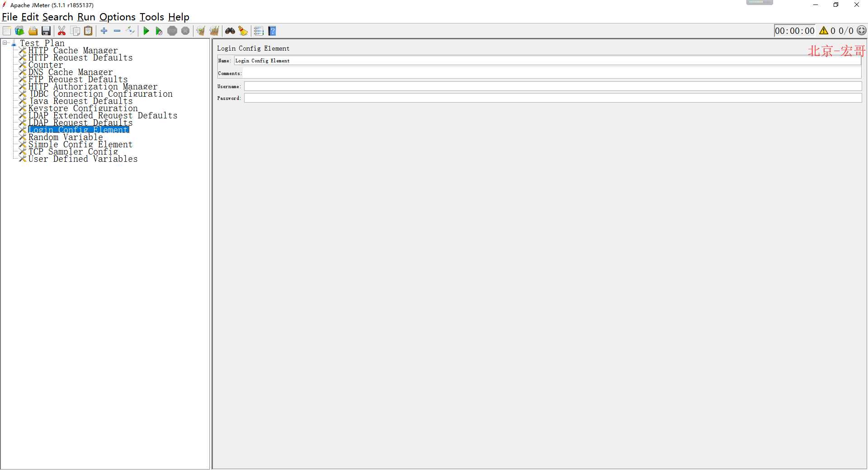Image resolution: width=868 pixels, height=470 pixels.
Task: Expand all tree nodes with plus icon
Action: [x=104, y=31]
